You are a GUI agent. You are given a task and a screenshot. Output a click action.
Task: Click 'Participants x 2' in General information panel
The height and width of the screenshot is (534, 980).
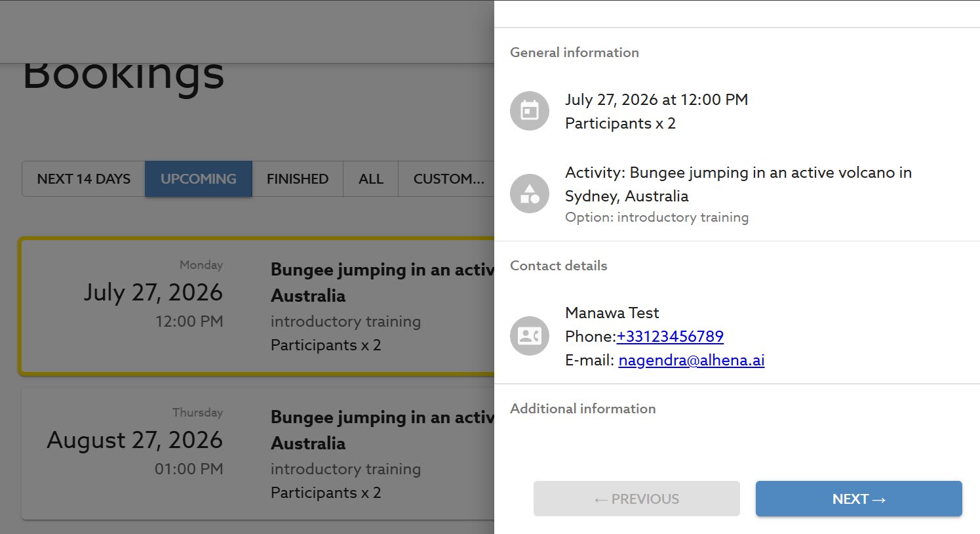pyautogui.click(x=620, y=123)
